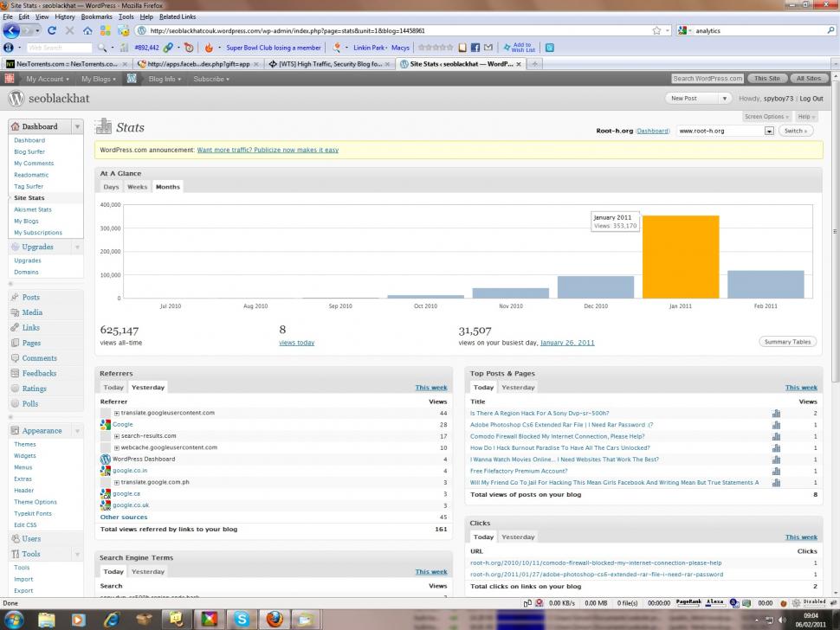Open the January 26, 2011 busiest day link
The image size is (840, 630).
[x=567, y=343]
